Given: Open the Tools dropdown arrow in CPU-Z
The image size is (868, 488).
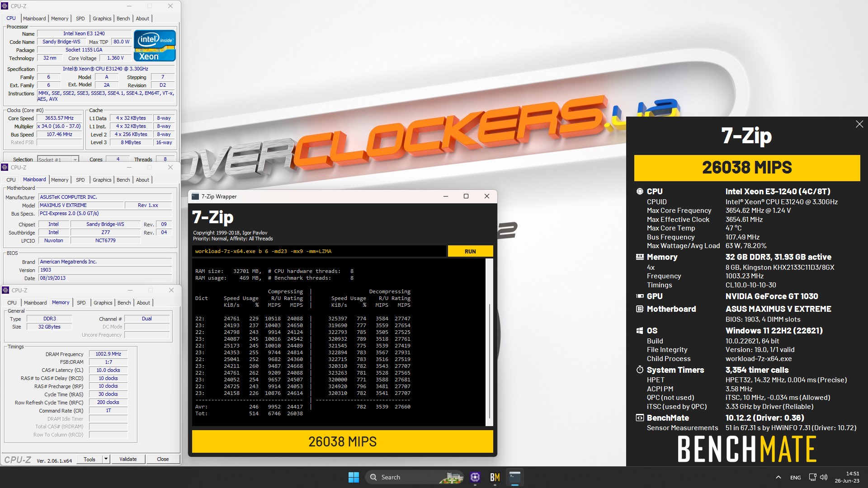Looking at the screenshot, I should pos(106,459).
